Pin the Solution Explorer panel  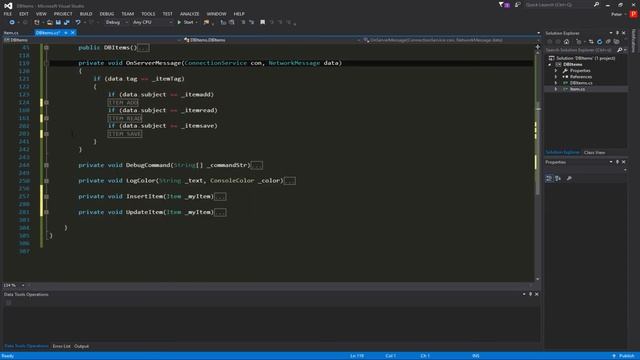point(617,33)
